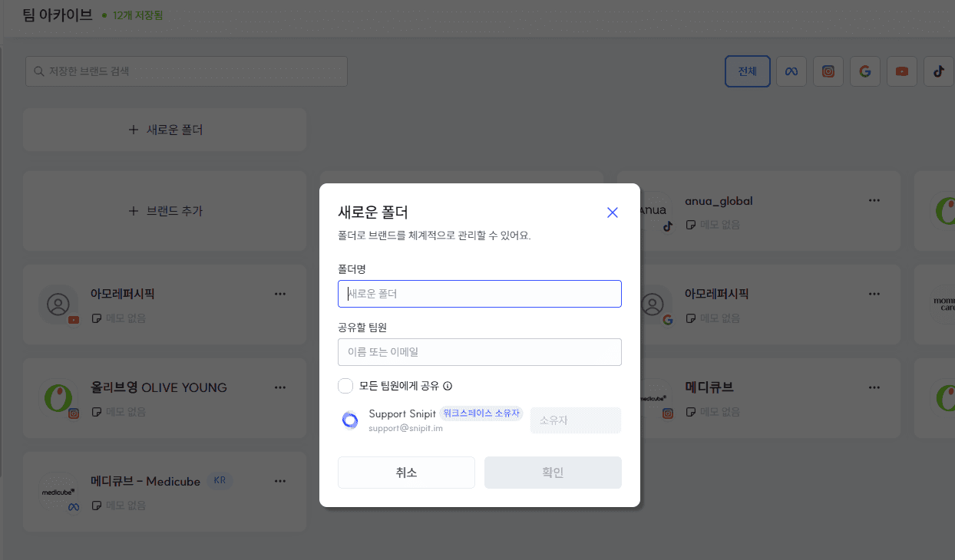Click the 워크스페이스 소유자 badge
Image resolution: width=955 pixels, height=560 pixels.
481,413
